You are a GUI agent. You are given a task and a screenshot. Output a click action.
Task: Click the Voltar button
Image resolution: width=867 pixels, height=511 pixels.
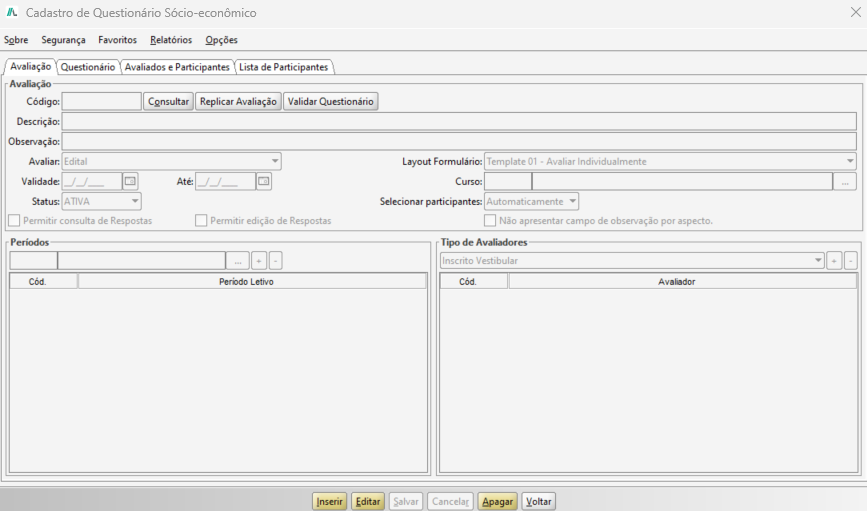pos(539,502)
